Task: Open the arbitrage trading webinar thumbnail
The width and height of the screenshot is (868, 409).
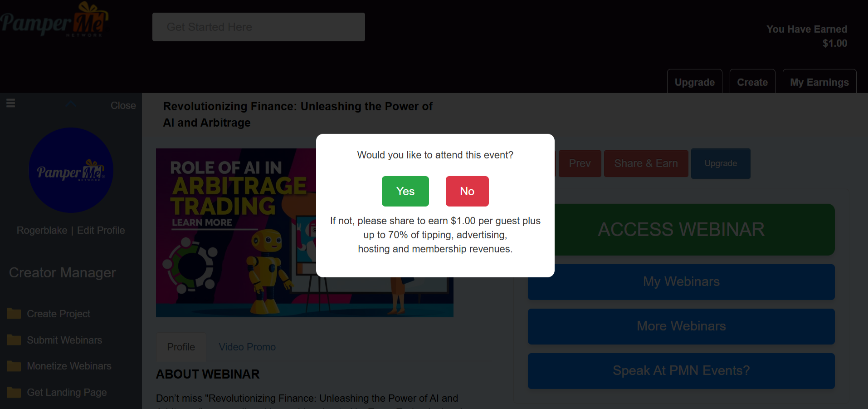Action: coord(236,232)
